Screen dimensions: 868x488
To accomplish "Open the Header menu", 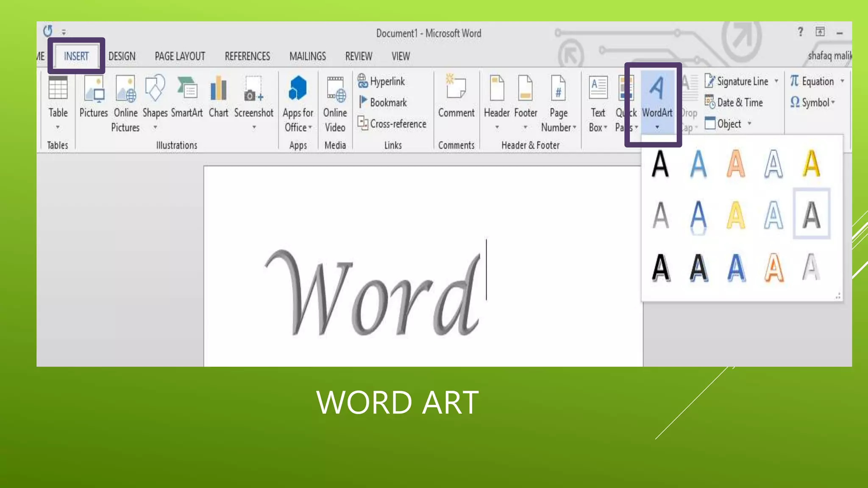I will pos(497,103).
